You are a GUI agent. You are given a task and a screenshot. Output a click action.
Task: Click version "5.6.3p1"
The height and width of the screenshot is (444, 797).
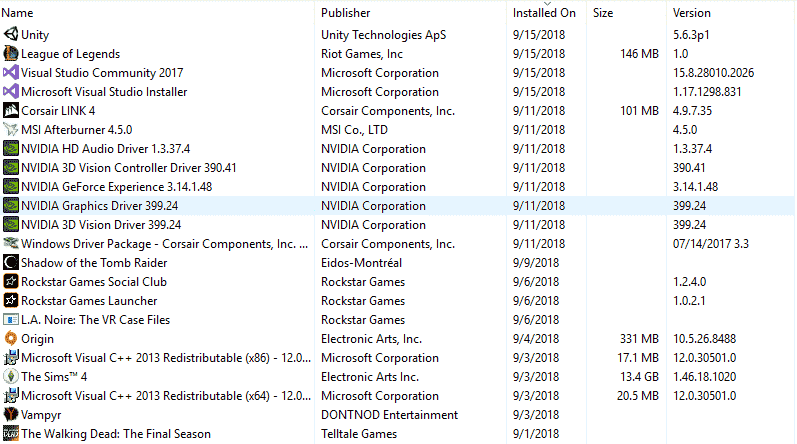[691, 35]
